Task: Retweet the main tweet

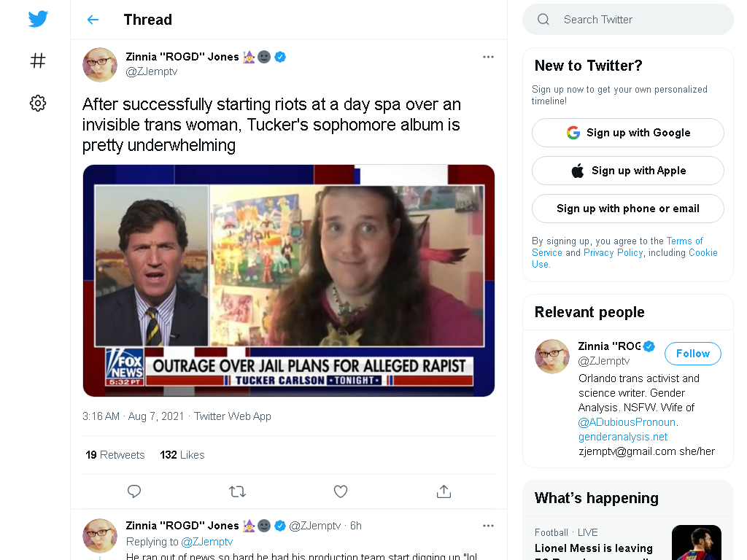Action: coord(237,491)
